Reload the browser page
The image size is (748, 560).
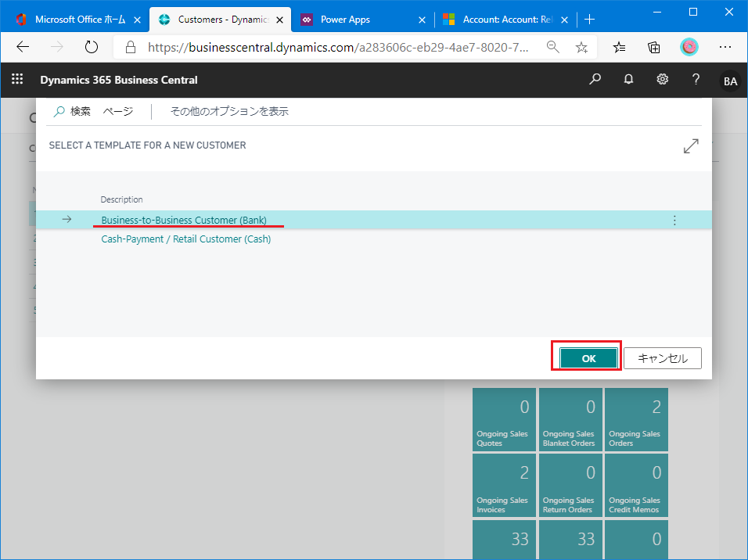click(x=91, y=47)
